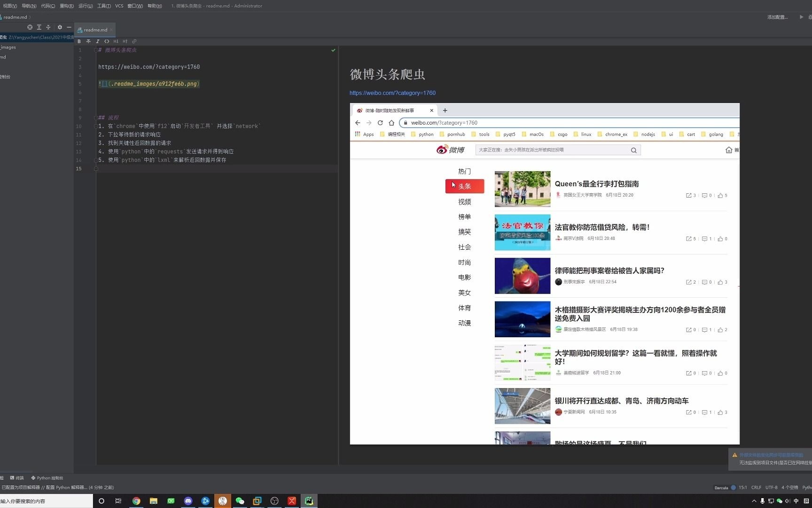
Task: Open the 工具(T) menu
Action: click(104, 6)
